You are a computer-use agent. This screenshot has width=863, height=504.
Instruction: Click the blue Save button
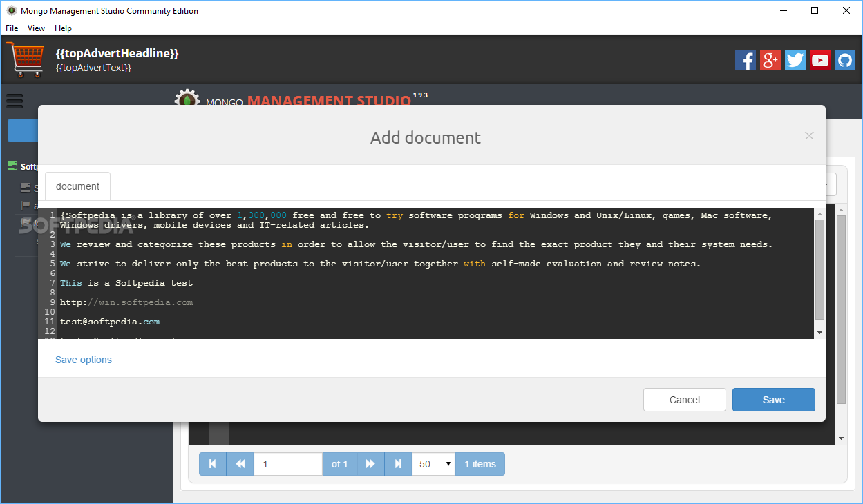[774, 400]
